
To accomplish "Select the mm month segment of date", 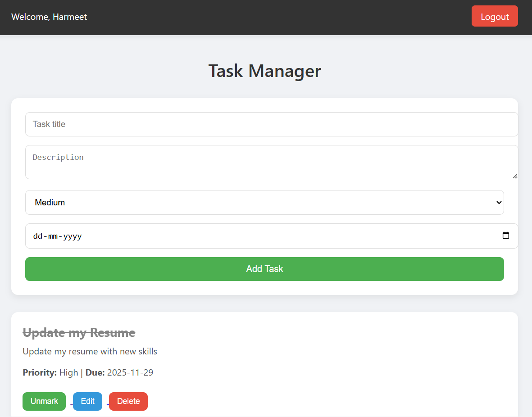I will 53,236.
